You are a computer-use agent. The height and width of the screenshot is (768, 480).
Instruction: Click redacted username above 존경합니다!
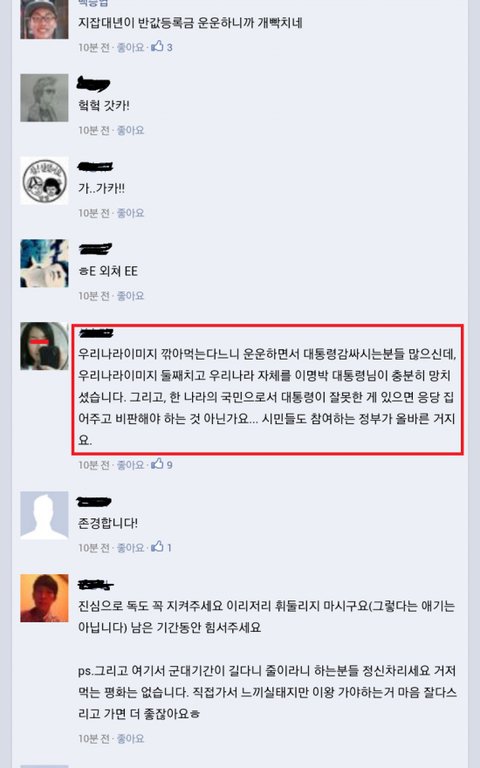(x=94, y=502)
